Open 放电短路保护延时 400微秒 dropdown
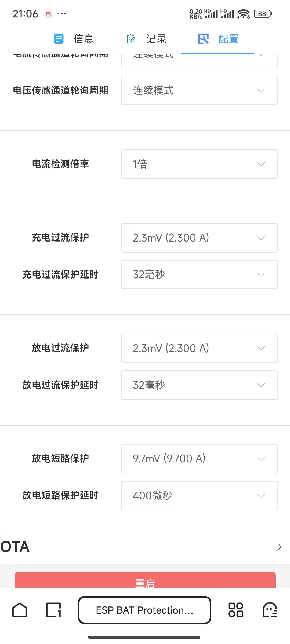 click(x=199, y=496)
